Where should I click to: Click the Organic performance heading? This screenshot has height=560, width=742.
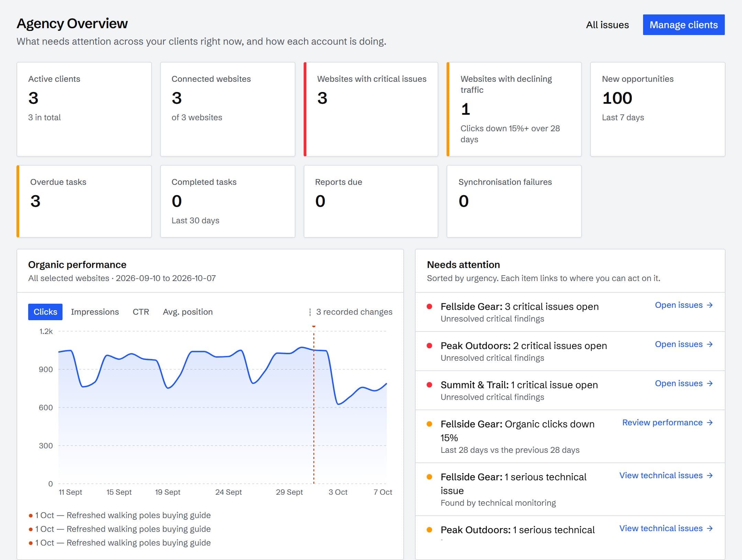click(x=77, y=265)
